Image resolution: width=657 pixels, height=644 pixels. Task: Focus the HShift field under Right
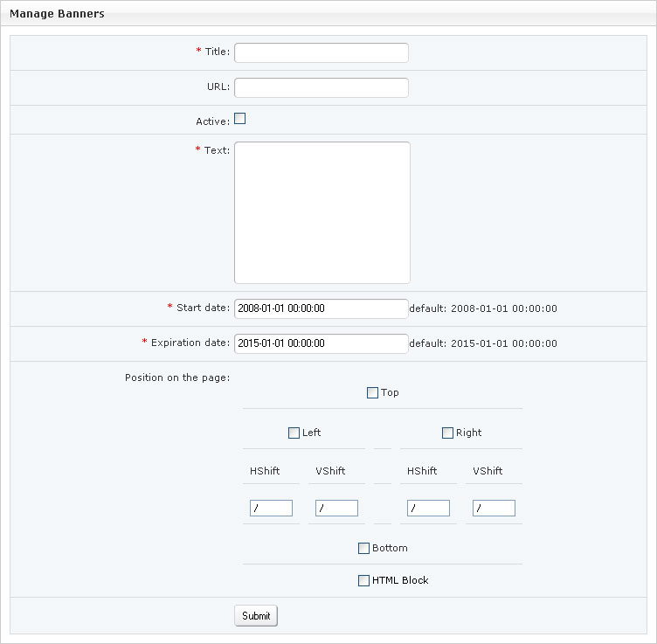428,508
